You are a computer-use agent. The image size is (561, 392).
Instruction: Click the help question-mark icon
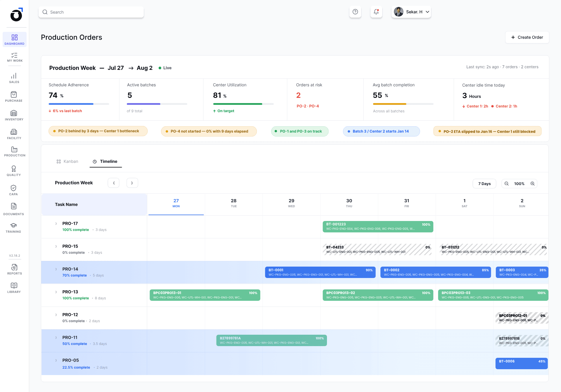pos(355,12)
